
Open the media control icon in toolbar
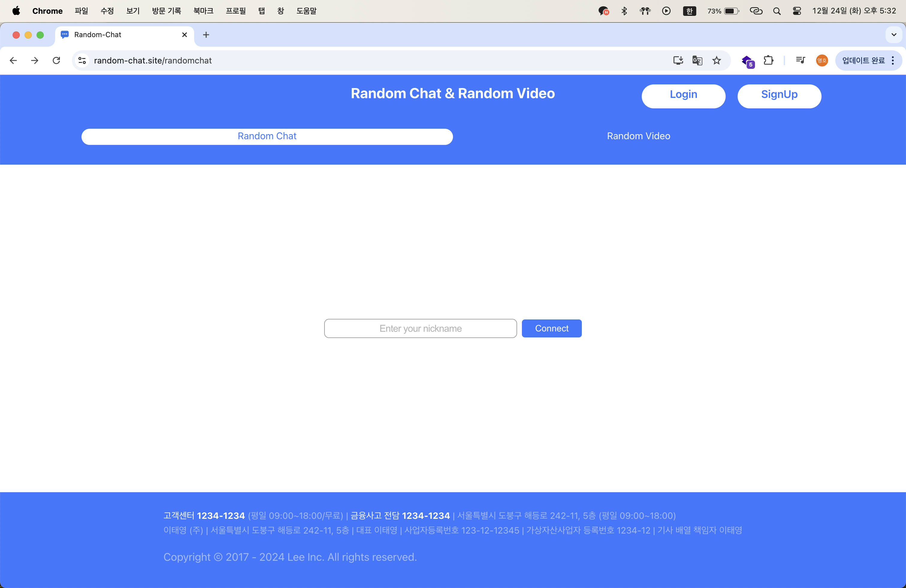801,60
